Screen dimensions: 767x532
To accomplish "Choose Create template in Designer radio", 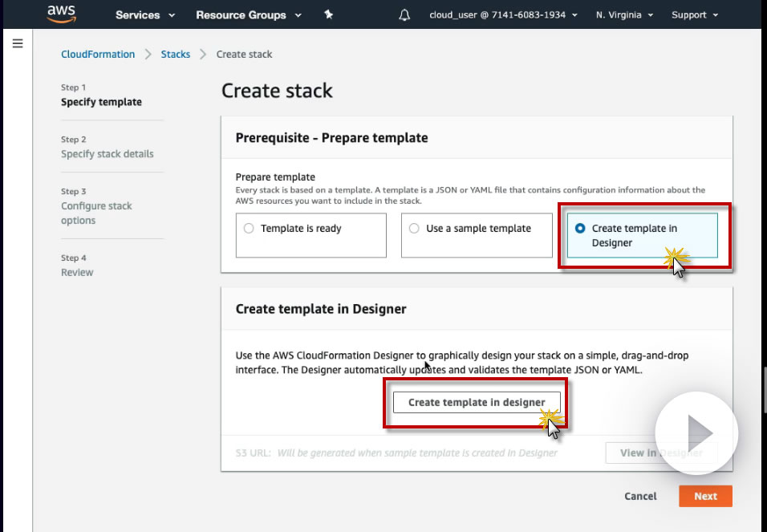I will pos(580,229).
